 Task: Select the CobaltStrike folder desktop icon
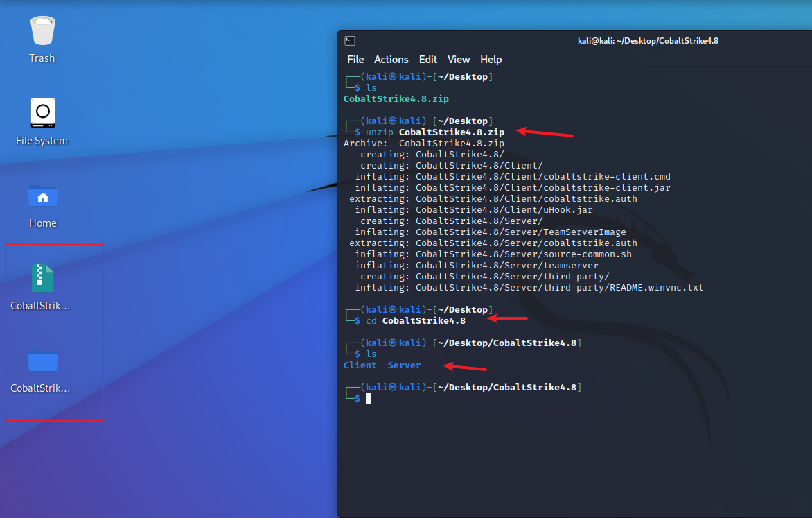coord(41,371)
